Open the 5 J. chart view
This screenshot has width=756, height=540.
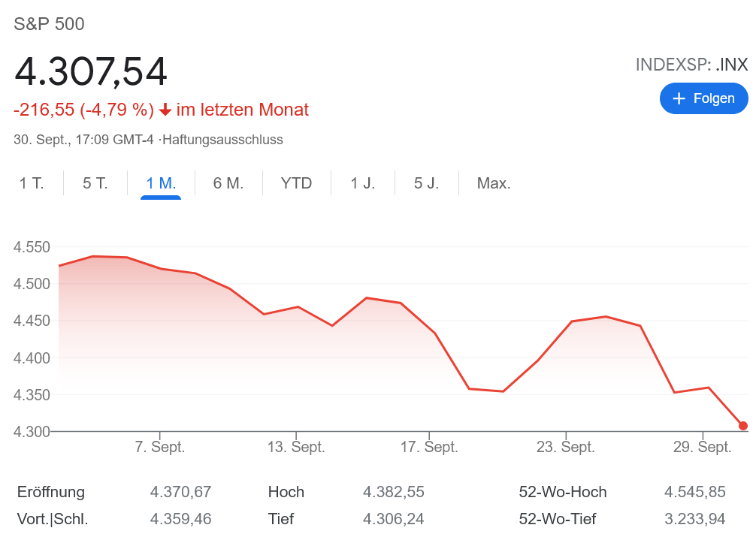426,183
